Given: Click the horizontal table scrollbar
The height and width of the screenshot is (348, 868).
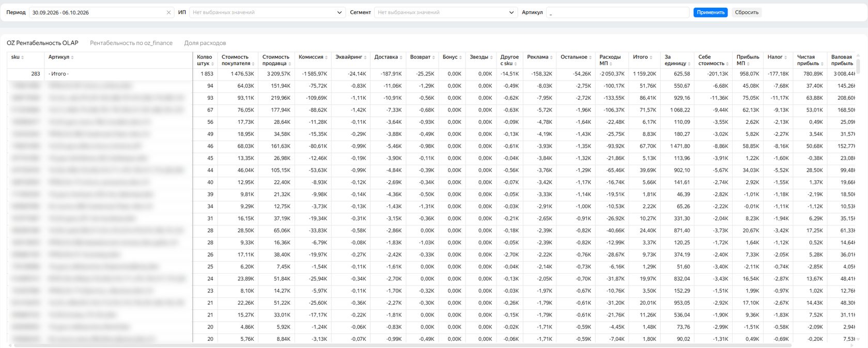Looking at the screenshot, I should coord(403,345).
